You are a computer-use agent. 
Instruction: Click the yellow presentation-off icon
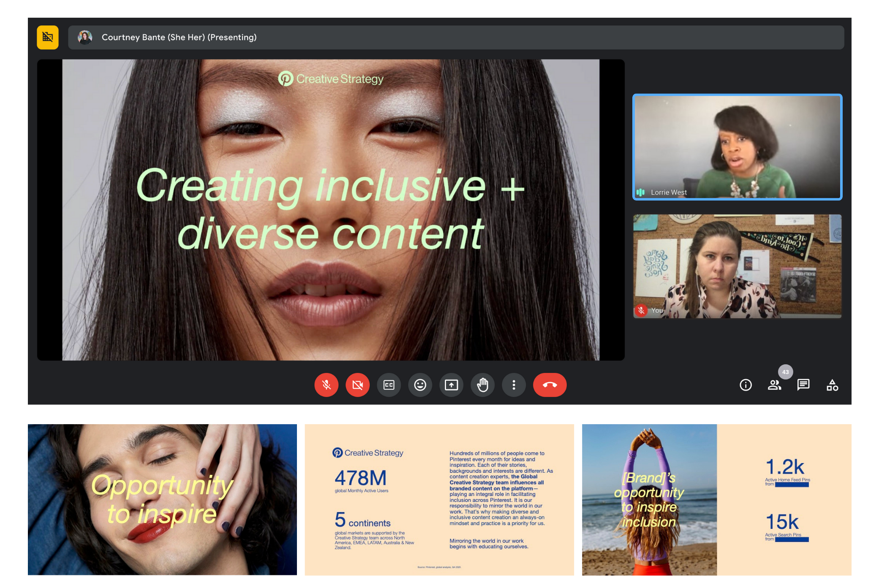[x=48, y=38]
